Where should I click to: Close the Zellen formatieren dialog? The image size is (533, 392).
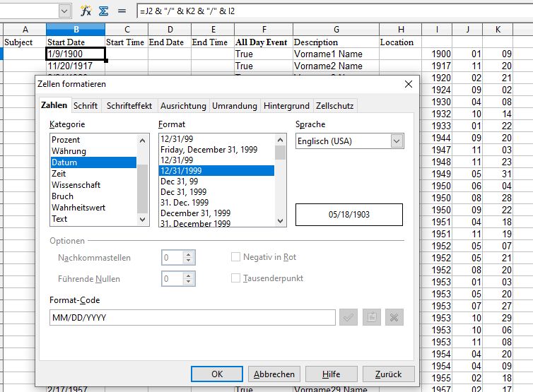click(x=408, y=84)
